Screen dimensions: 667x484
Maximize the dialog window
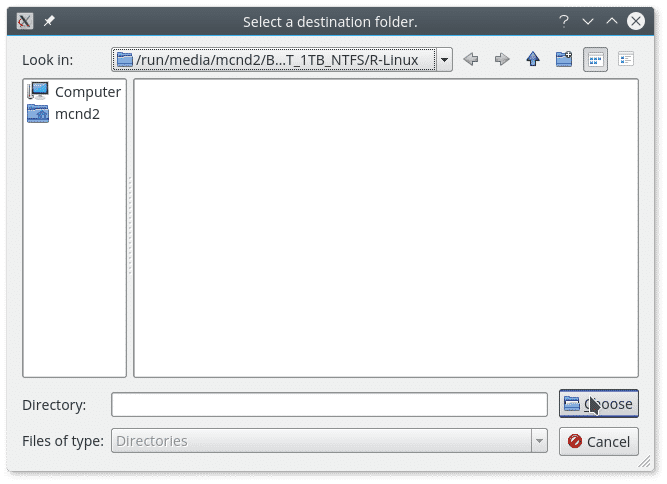coord(612,21)
